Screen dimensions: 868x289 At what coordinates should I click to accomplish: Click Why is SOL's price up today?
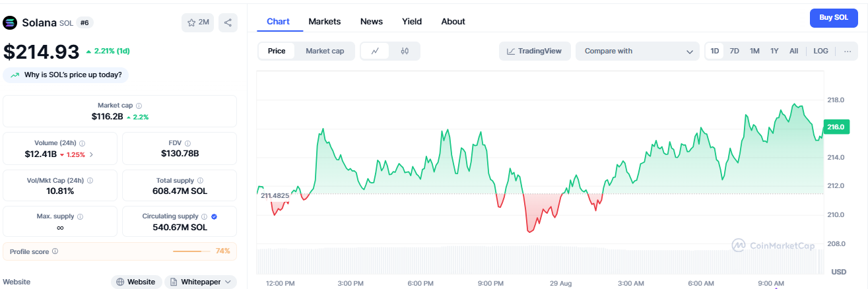66,75
